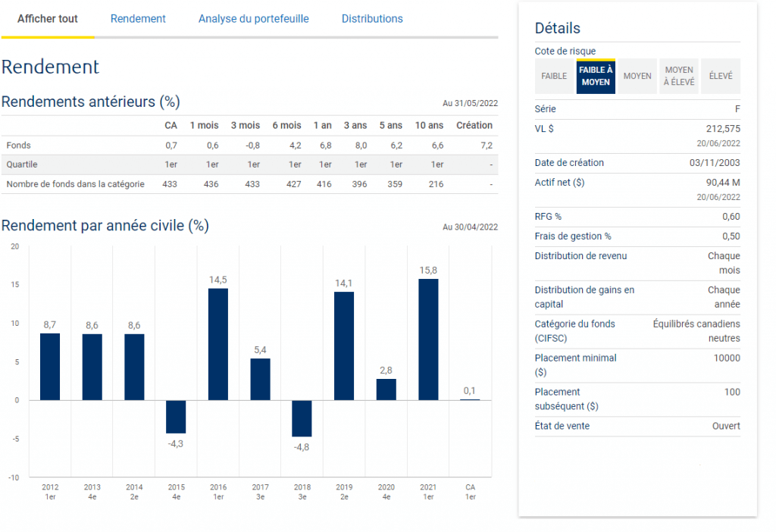Screen dimensions: 776x532
Task: Select the Distributions tab
Action: (372, 19)
